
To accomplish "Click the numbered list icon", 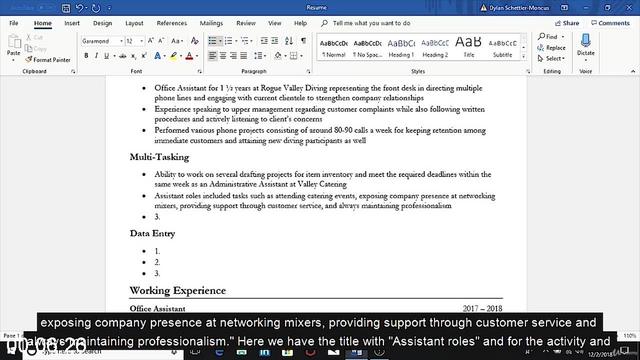I will (228, 41).
